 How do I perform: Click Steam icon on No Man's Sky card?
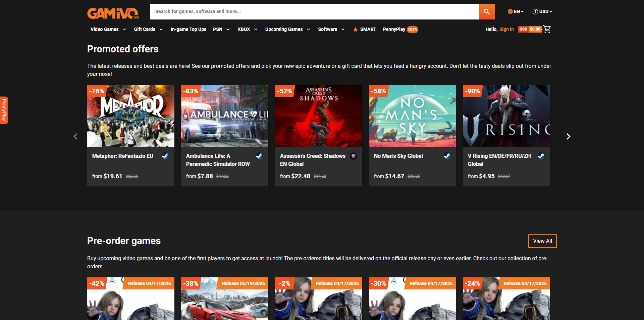(x=447, y=156)
